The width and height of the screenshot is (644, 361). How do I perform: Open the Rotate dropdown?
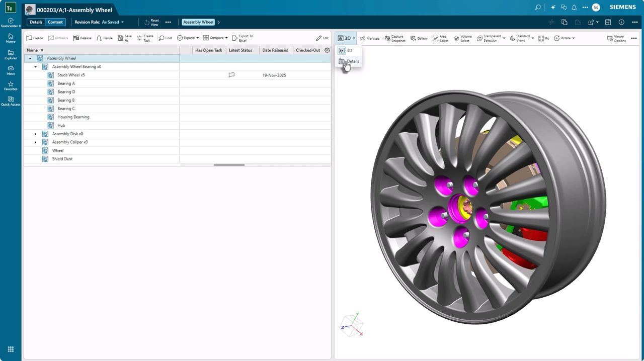click(x=564, y=38)
